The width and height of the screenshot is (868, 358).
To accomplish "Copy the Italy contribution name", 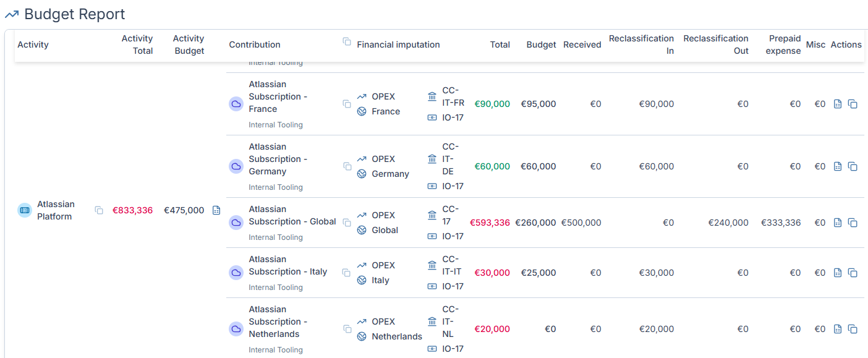I will 347,273.
